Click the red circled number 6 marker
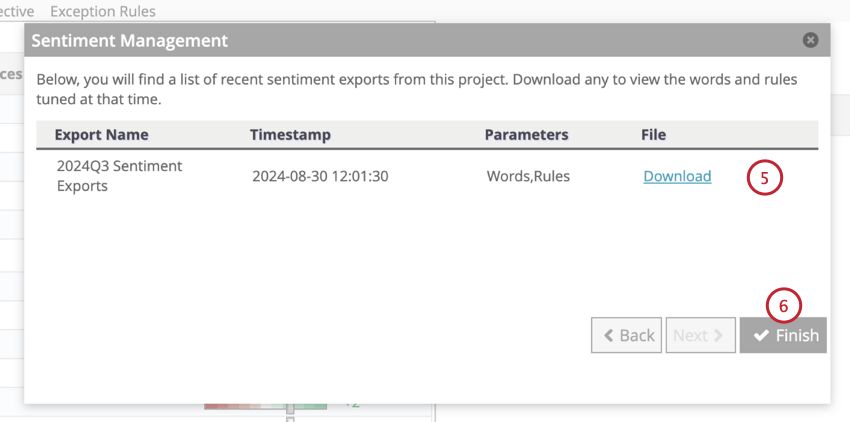This screenshot has height=422, width=850. [783, 305]
